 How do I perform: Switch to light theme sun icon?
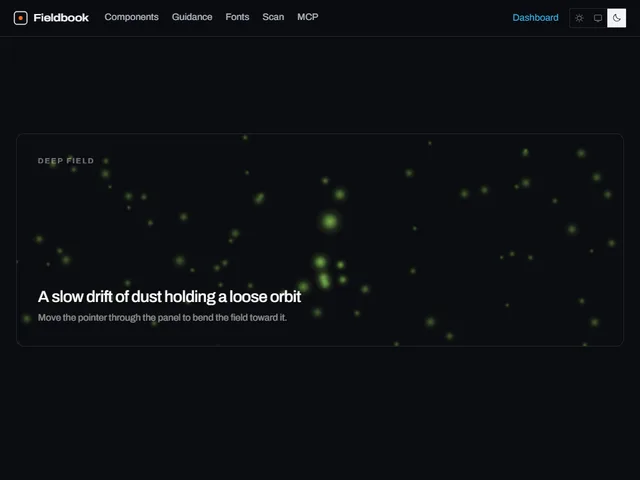pos(579,18)
